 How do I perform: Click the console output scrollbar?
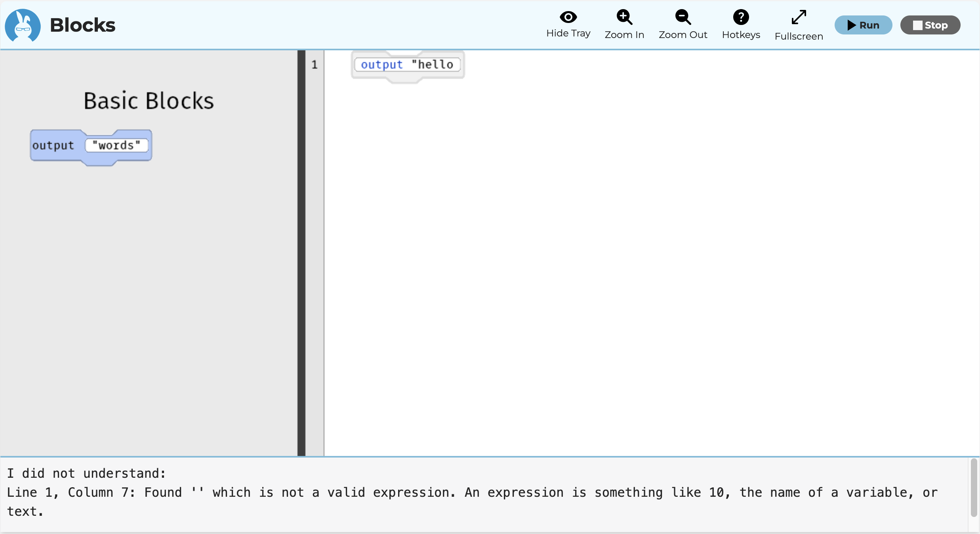pos(974,488)
